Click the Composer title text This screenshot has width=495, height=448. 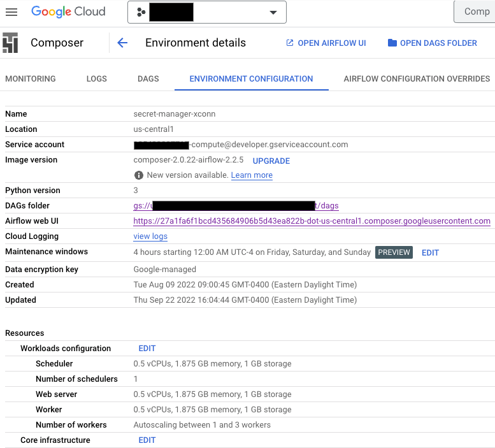[57, 43]
